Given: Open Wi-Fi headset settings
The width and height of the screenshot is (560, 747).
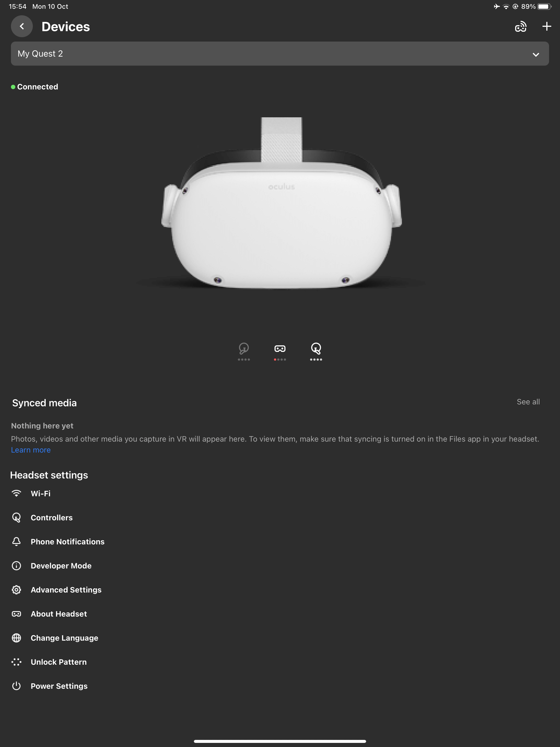Looking at the screenshot, I should click(x=40, y=493).
